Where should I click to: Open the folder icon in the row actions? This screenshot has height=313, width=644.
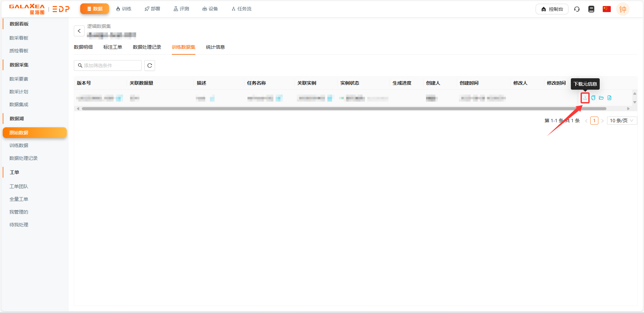(601, 98)
